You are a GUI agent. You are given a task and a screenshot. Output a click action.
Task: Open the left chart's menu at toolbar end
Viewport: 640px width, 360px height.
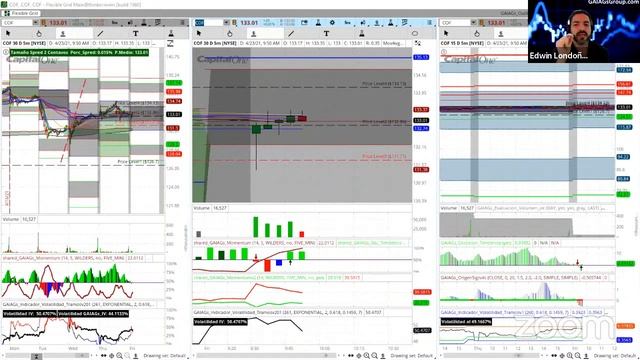[x=182, y=22]
